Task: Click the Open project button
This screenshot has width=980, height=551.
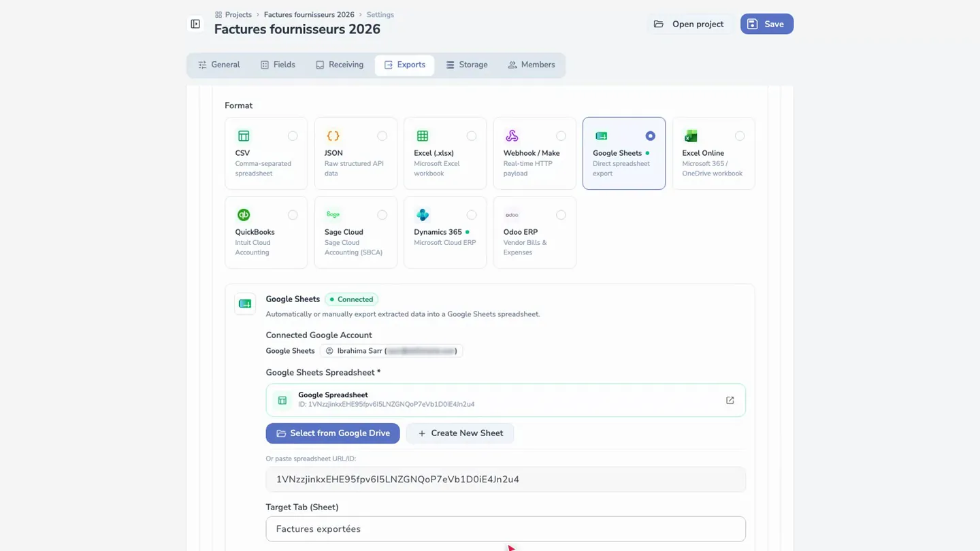Action: 689,24
